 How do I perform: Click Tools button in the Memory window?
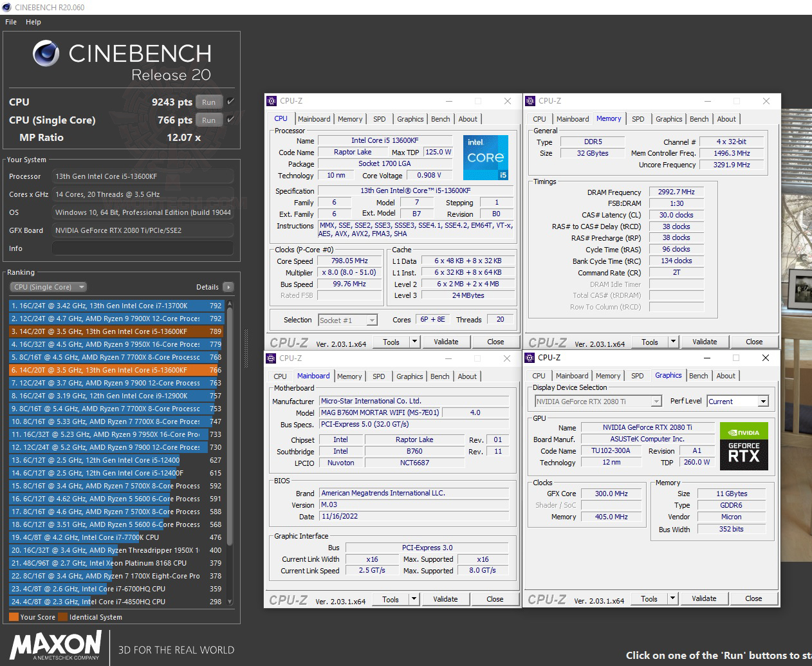pos(650,342)
